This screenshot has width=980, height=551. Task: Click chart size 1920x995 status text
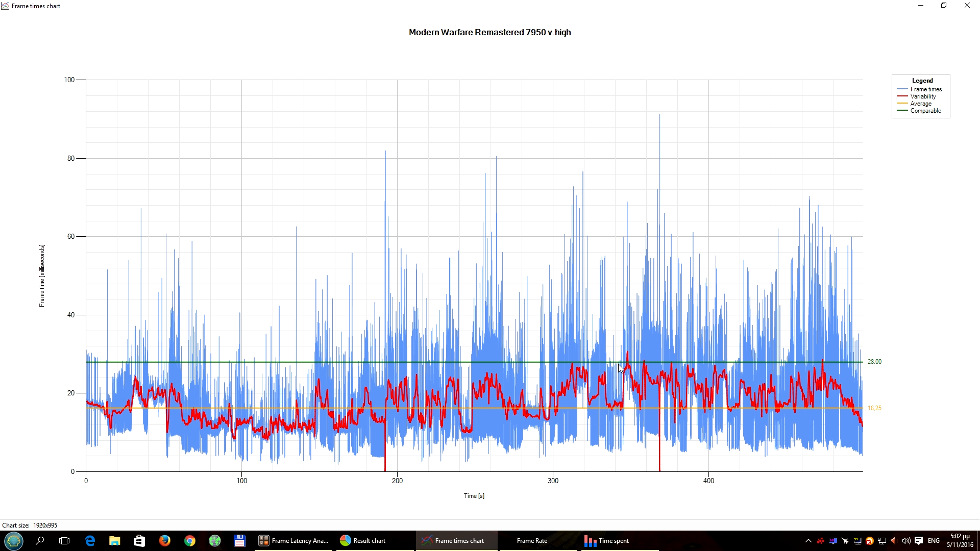30,525
